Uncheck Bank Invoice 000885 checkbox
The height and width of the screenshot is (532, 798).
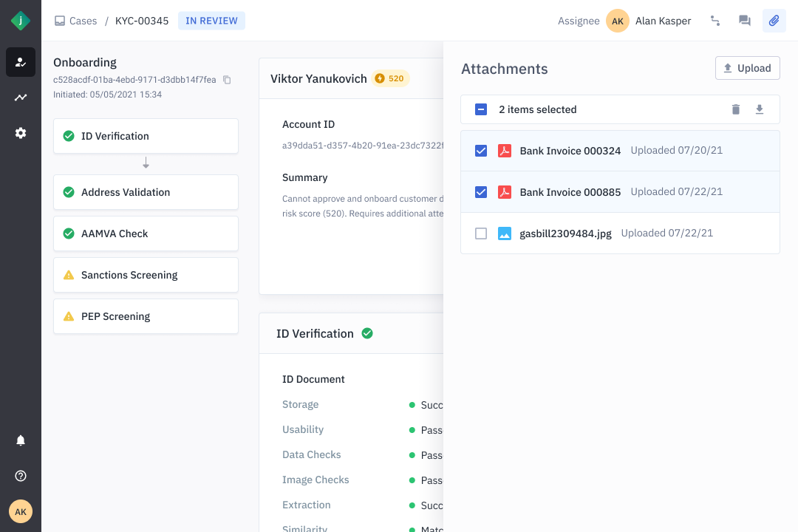tap(481, 192)
